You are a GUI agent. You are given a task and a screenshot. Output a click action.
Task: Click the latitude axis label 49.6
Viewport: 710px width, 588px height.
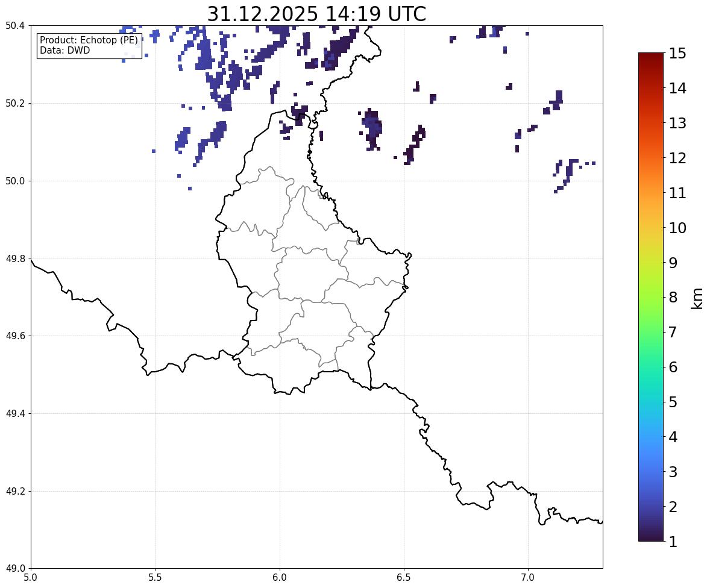tap(14, 336)
